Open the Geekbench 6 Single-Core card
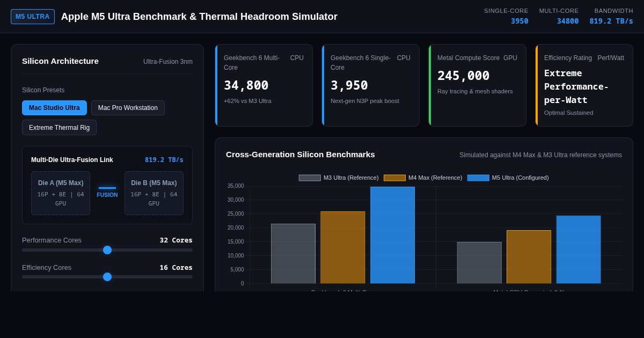Screen dimensions: 644x338 [x=371, y=85]
